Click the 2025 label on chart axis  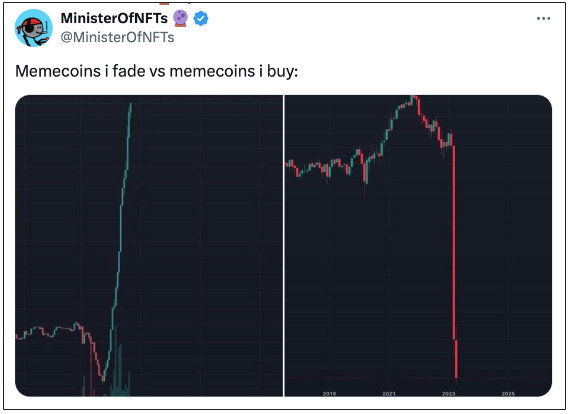508,393
